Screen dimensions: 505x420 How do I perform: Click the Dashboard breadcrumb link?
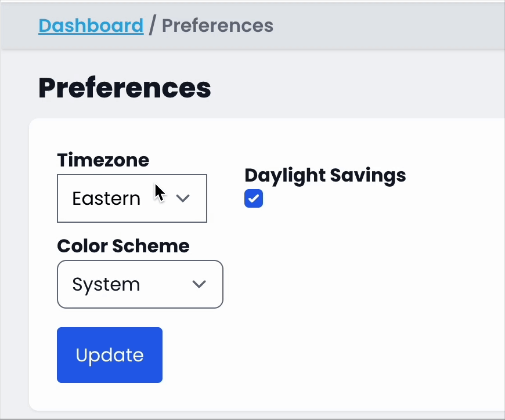91,26
